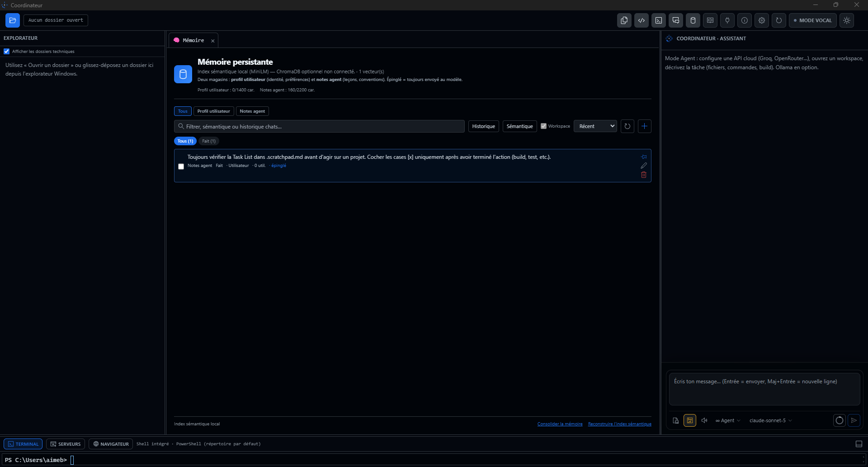Viewport: 868px width, 467px height.
Task: Switch theme with the sun icon
Action: click(847, 20)
